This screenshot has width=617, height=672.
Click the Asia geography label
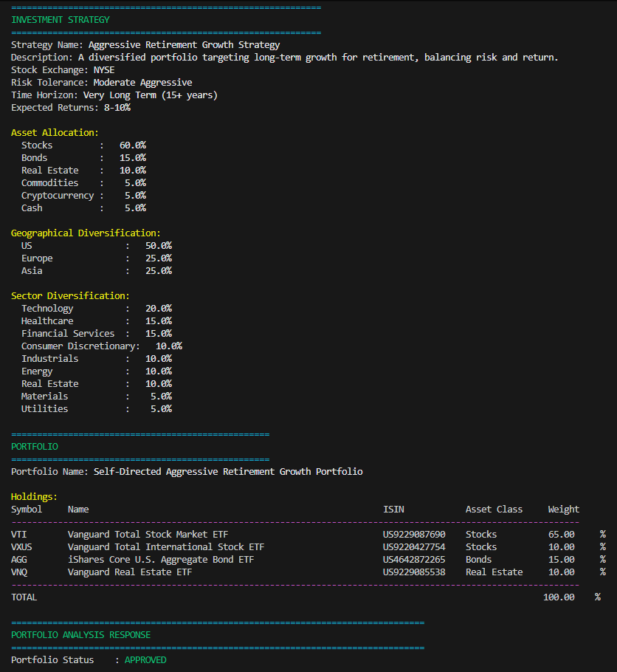pyautogui.click(x=32, y=271)
